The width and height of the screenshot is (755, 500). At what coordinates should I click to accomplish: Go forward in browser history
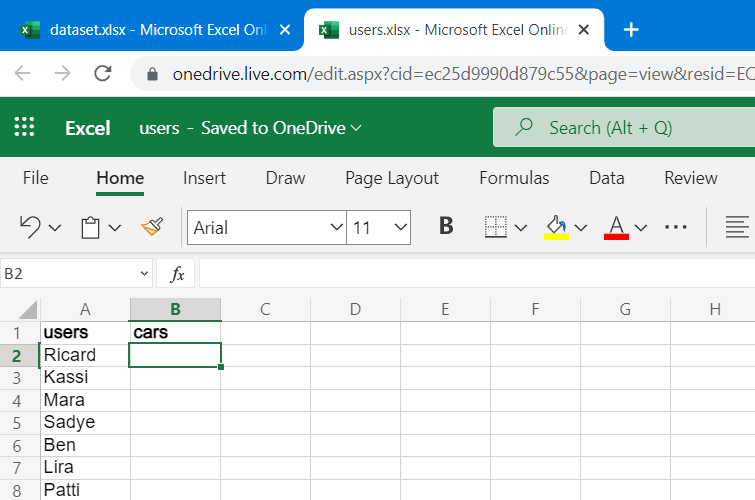click(62, 74)
